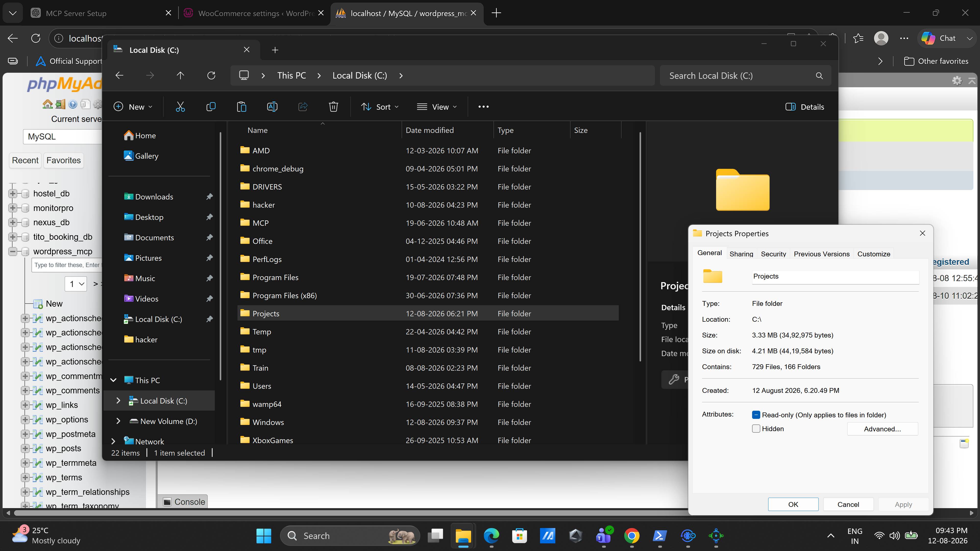
Task: Open the See more ellipsis menu
Action: (x=483, y=107)
